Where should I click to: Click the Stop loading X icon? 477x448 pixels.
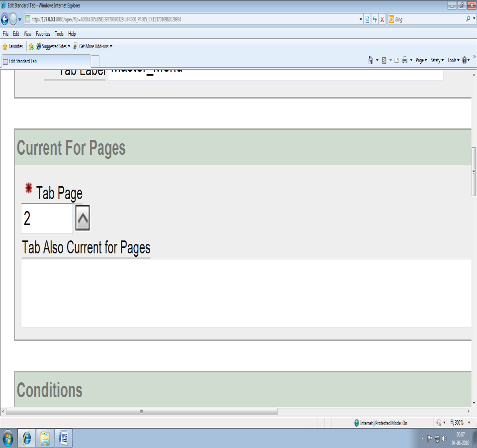click(382, 19)
